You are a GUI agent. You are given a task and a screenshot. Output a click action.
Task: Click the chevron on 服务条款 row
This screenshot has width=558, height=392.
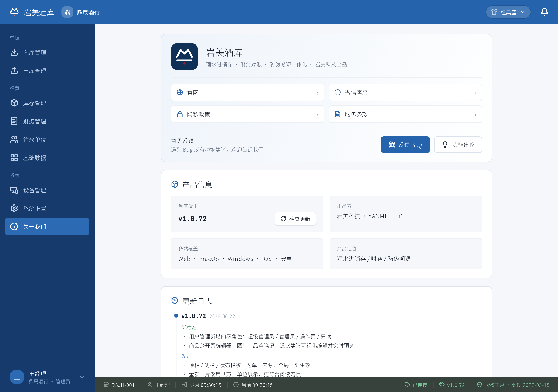coord(475,115)
